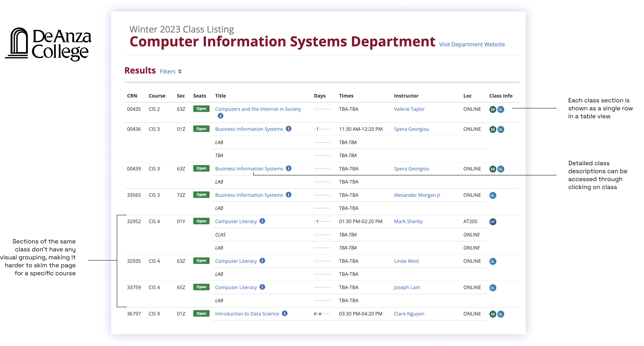This screenshot has width=644, height=346.
Task: Open Visit Department Website link
Action: [472, 44]
